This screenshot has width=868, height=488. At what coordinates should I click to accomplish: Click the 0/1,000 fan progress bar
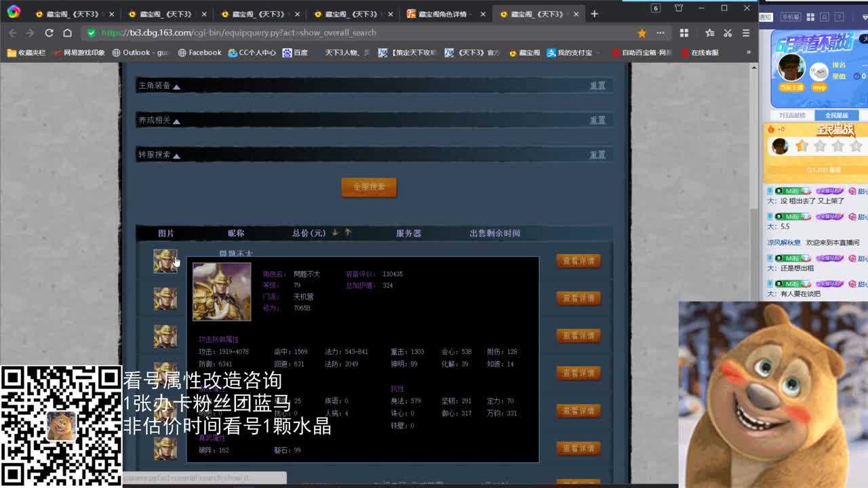[823, 171]
